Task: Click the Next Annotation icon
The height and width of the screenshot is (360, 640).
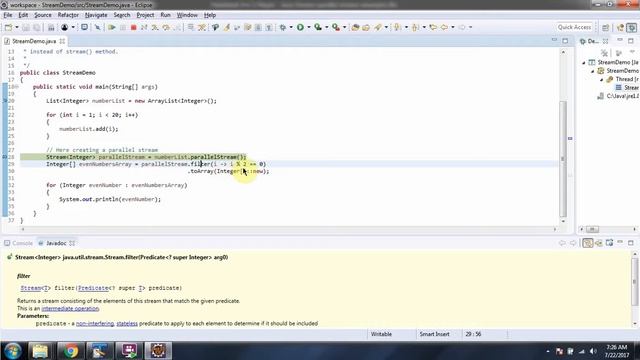Action: (398, 27)
